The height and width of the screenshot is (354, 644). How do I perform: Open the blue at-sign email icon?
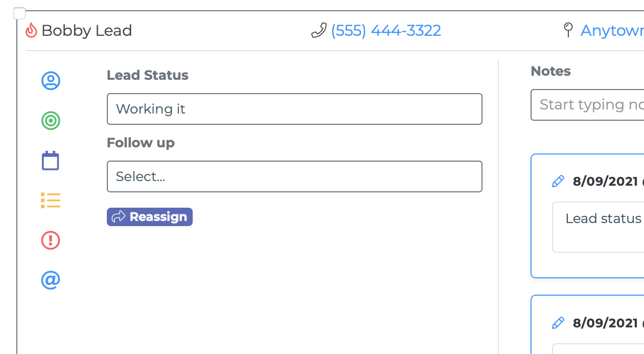(51, 280)
